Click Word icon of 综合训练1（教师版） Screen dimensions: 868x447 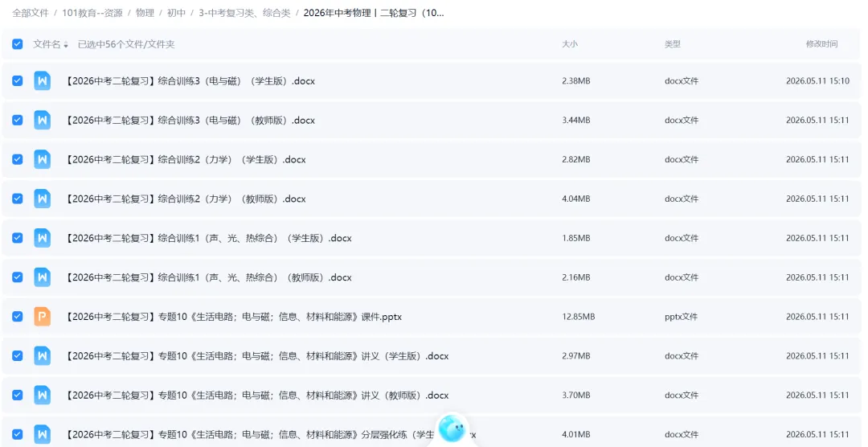pos(42,277)
